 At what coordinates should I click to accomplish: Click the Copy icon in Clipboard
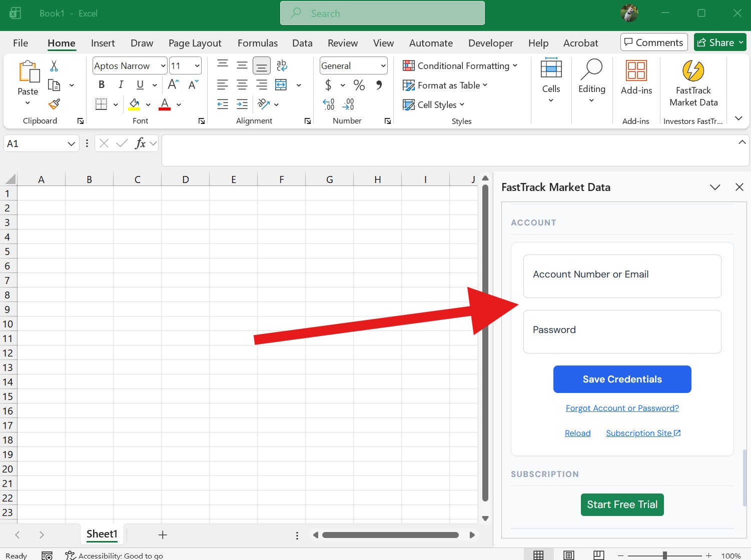54,85
